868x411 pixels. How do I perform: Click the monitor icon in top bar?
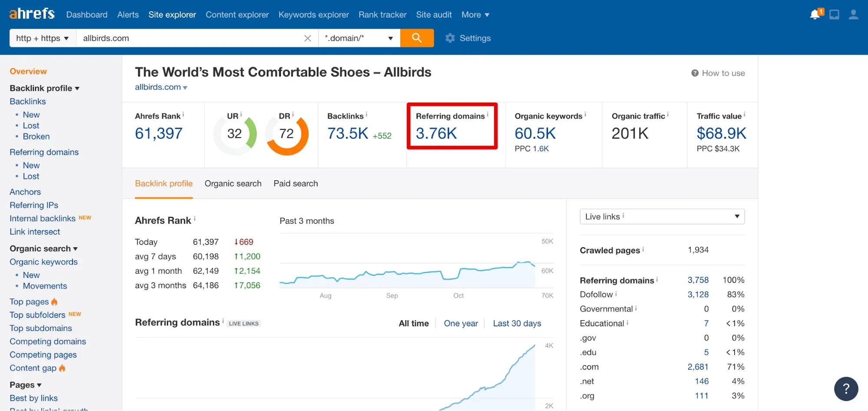834,15
